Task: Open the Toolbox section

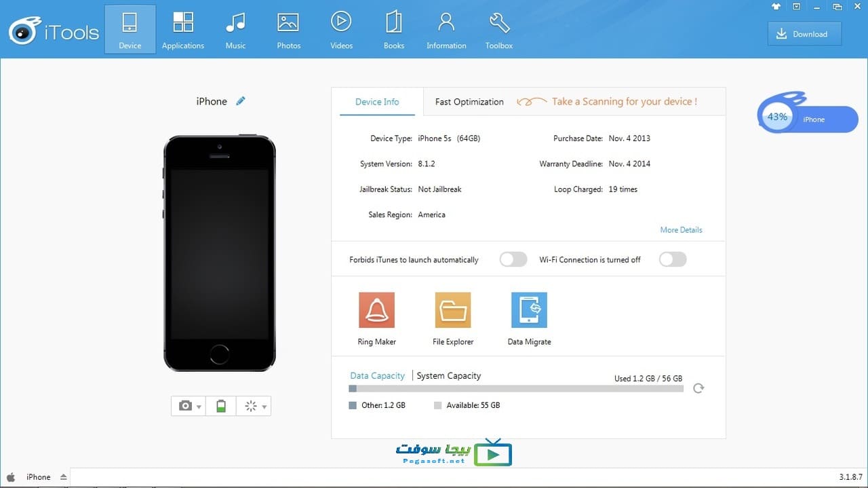Action: click(499, 30)
